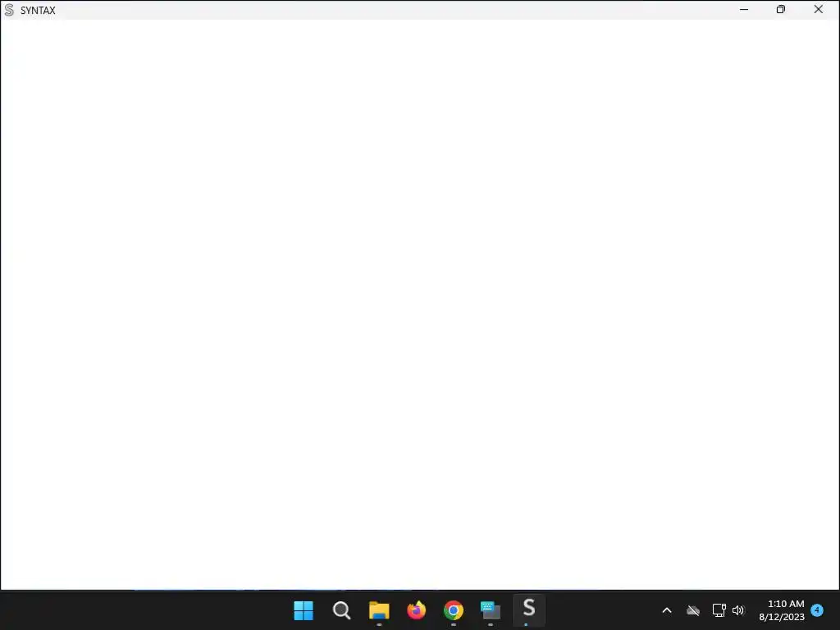The height and width of the screenshot is (630, 840).
Task: Select the SYNTAX app taskbar icon
Action: (529, 609)
